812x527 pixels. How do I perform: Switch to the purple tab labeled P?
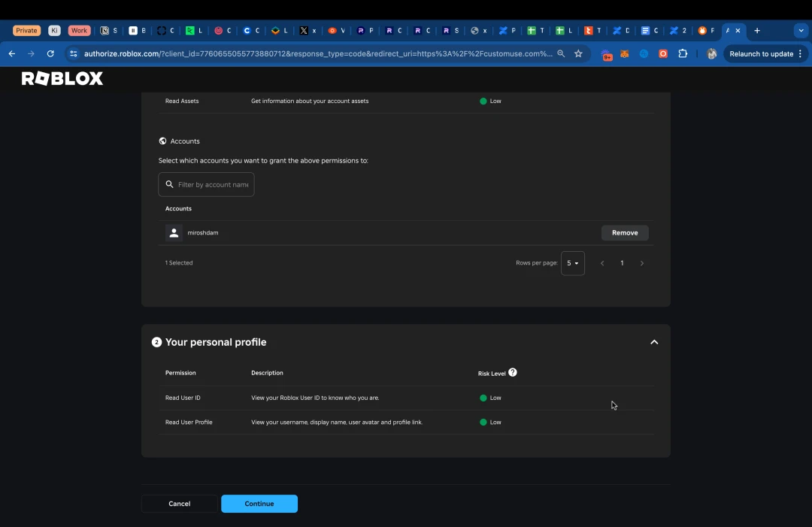click(365, 31)
